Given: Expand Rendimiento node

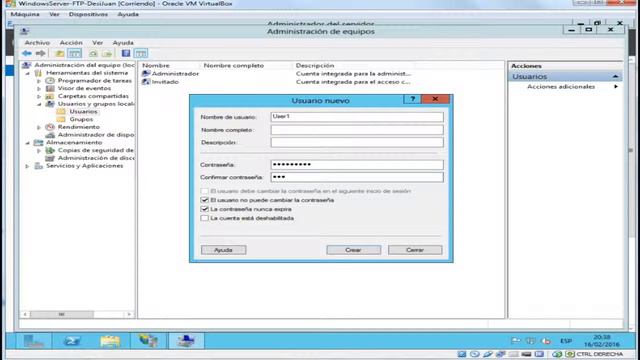Looking at the screenshot, I should pos(39,128).
